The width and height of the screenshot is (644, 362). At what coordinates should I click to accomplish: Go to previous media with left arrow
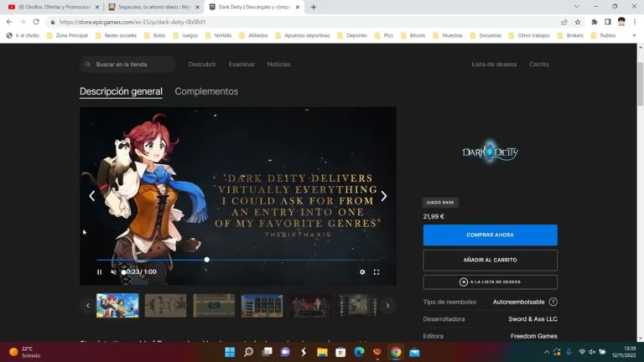(92, 196)
